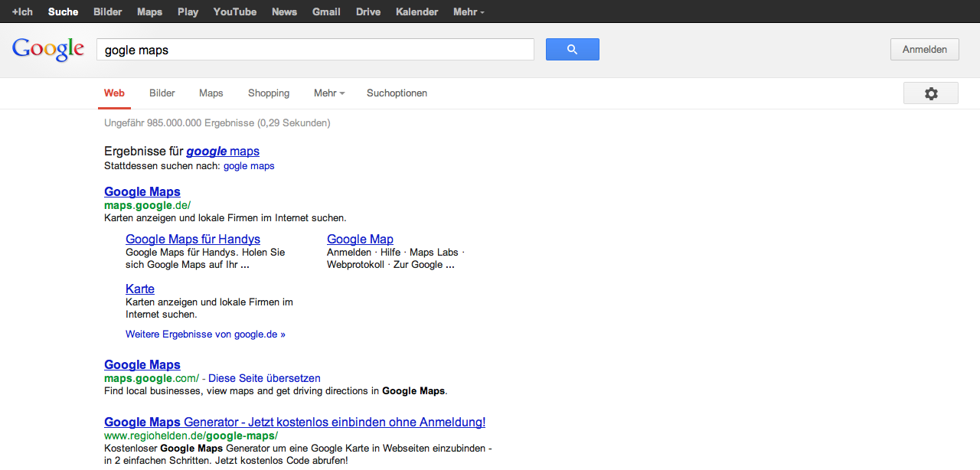Open Gmail from the top navigation bar
Viewport: 980px width, 470px height.
tap(326, 11)
